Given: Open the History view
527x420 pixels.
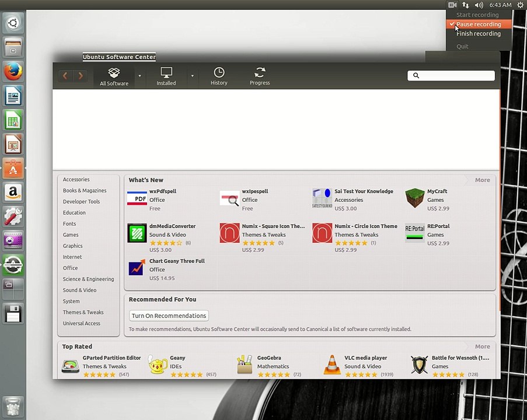Looking at the screenshot, I should click(219, 76).
